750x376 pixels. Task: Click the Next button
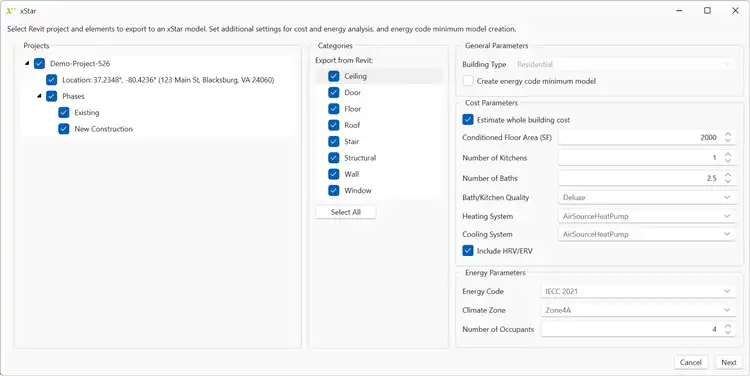[728, 362]
